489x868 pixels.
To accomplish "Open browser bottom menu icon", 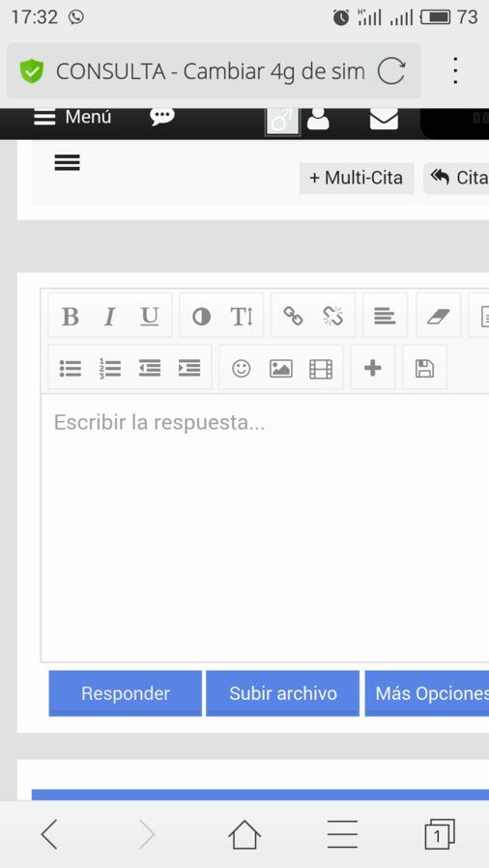I will (342, 834).
